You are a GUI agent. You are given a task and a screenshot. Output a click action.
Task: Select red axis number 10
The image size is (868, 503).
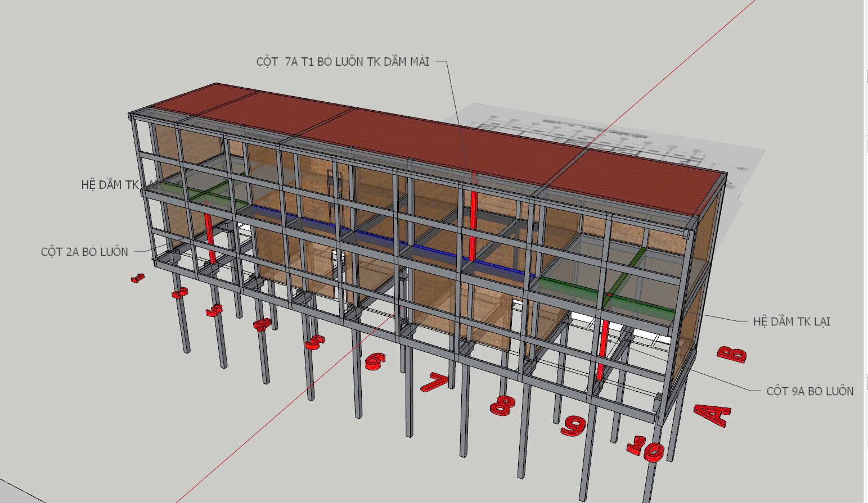pos(645,448)
